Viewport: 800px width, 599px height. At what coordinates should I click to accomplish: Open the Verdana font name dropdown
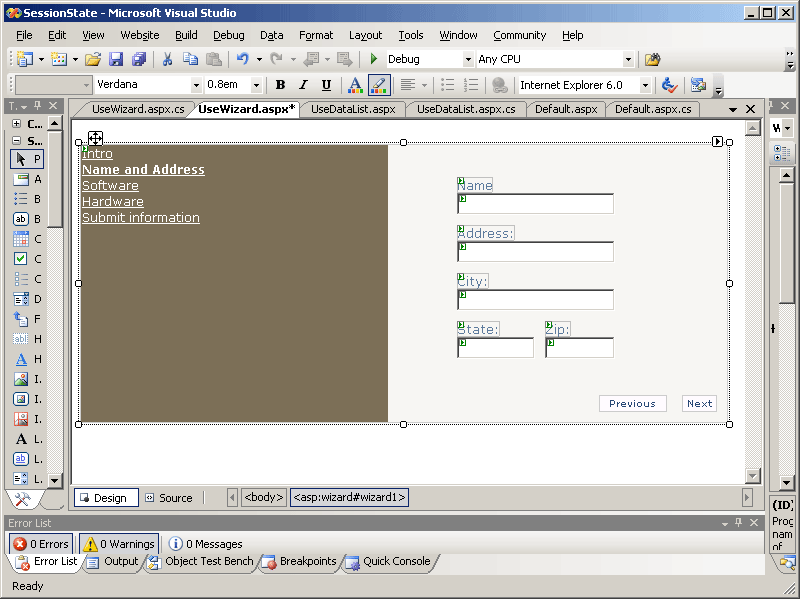point(196,86)
